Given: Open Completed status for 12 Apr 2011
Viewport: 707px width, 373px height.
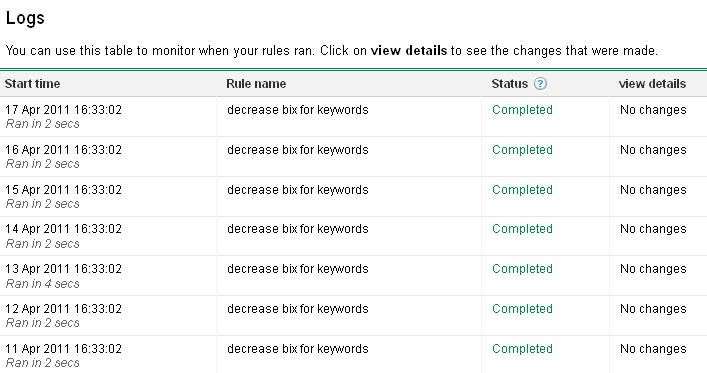Looking at the screenshot, I should (x=522, y=309).
